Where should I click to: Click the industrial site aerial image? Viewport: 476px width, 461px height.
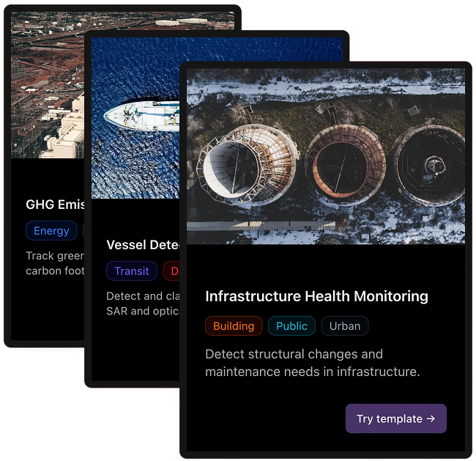[x=48, y=85]
